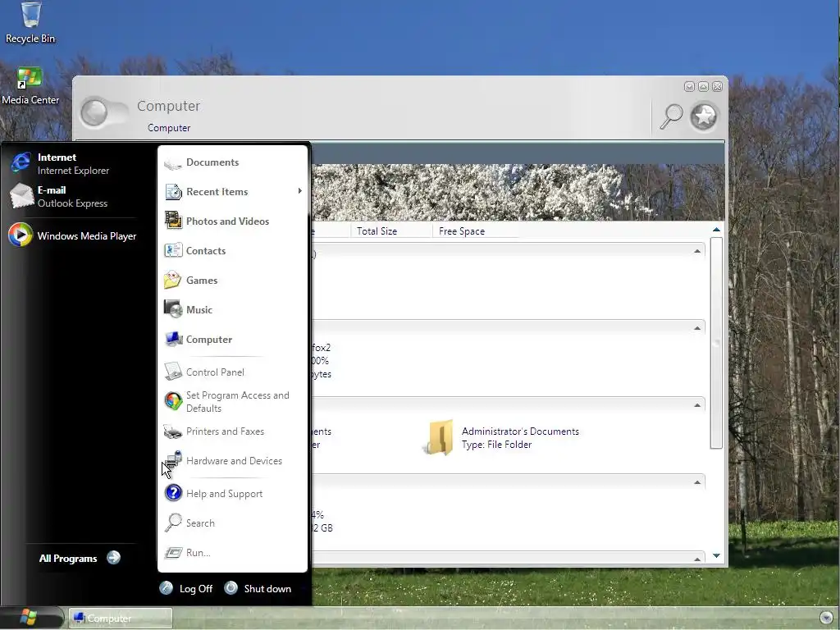Select the Documents menu entry text
This screenshot has width=840, height=630.
tap(212, 162)
